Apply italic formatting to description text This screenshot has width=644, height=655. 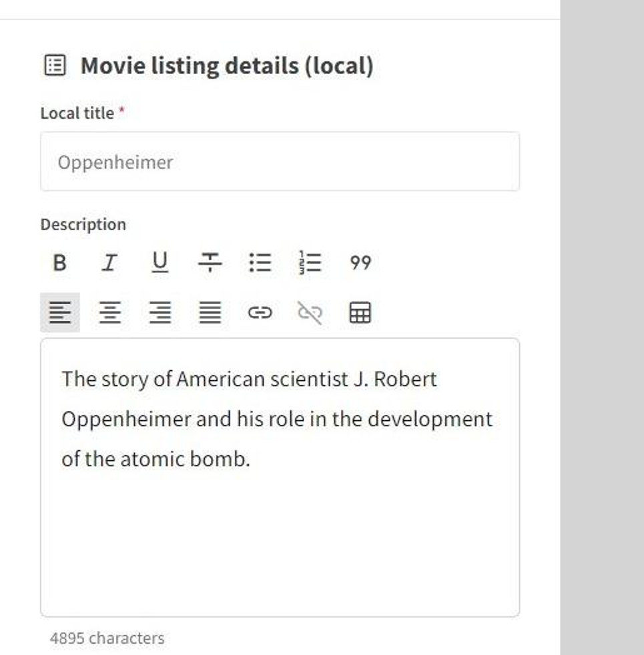(109, 263)
